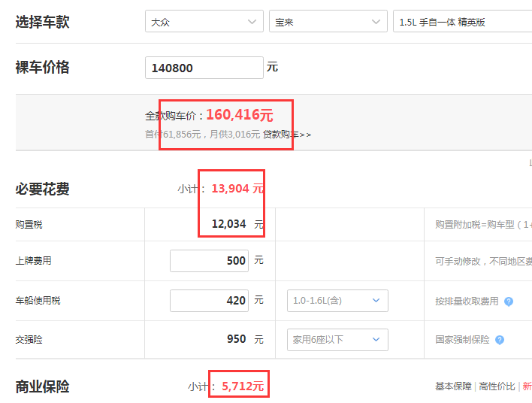Click the 首付61,856元 monthly payment text
532x403 pixels.
[203, 135]
